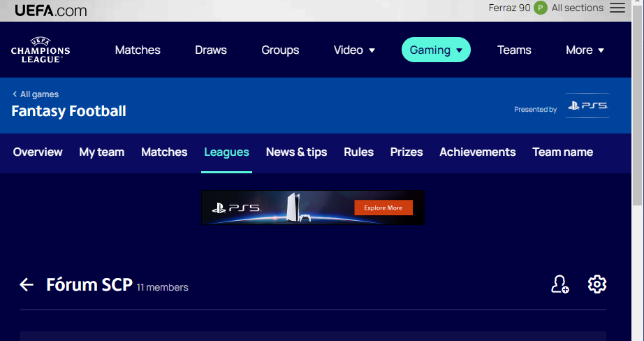
Task: Open the All sections hamburger menu
Action: tap(617, 8)
